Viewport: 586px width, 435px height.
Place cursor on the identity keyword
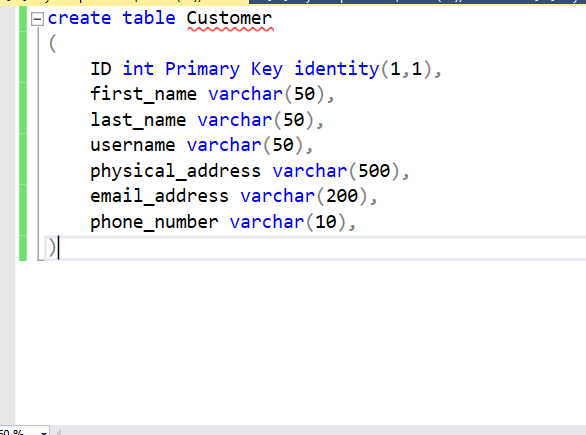(x=337, y=69)
